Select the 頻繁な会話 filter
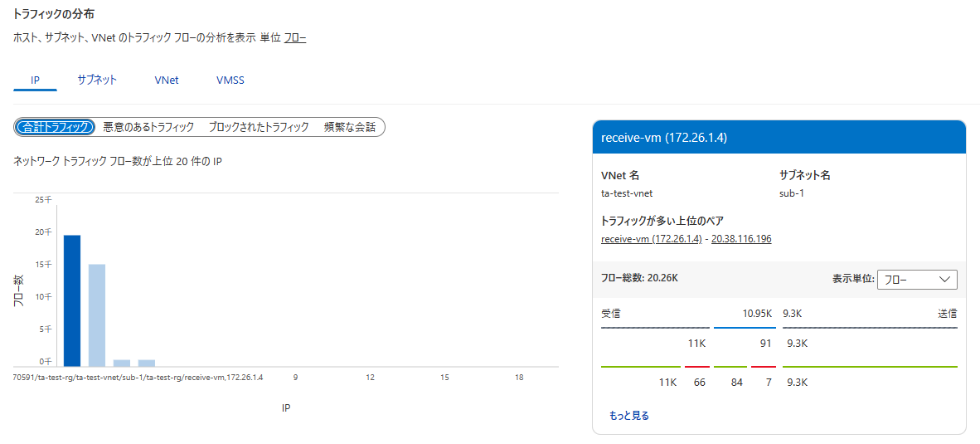 [349, 127]
